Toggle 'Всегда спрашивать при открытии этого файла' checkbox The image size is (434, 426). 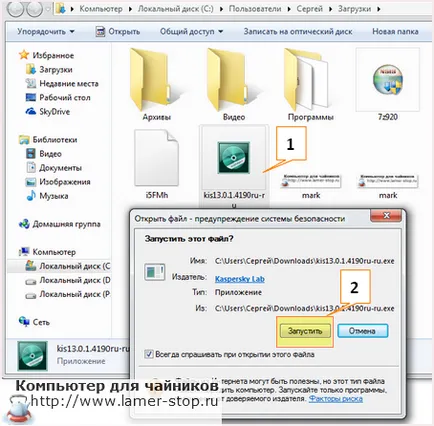click(149, 354)
